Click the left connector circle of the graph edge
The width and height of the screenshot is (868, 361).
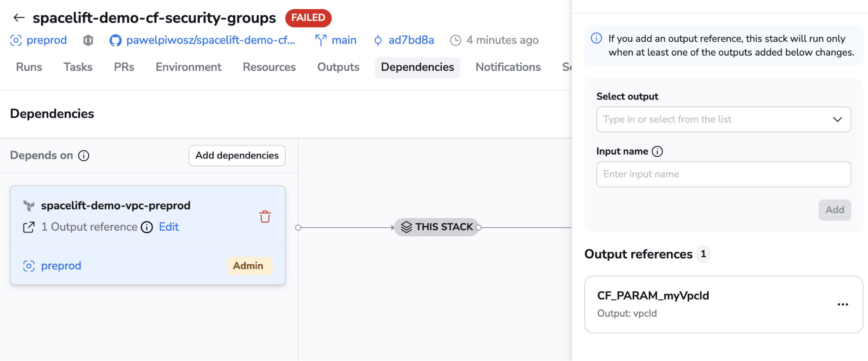[298, 228]
